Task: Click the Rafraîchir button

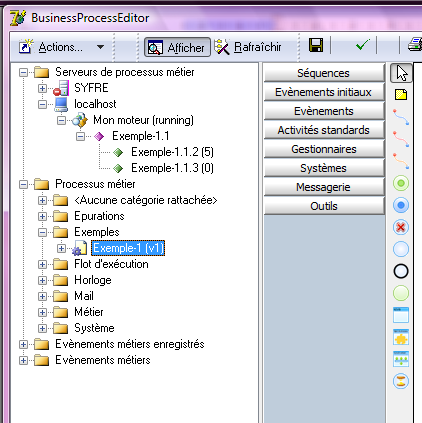Action: [x=248, y=47]
